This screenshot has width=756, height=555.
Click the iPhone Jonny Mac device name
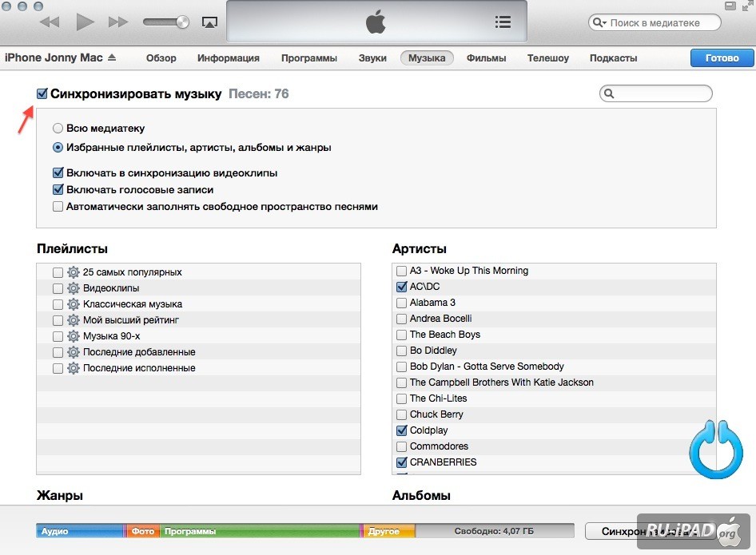coord(54,57)
